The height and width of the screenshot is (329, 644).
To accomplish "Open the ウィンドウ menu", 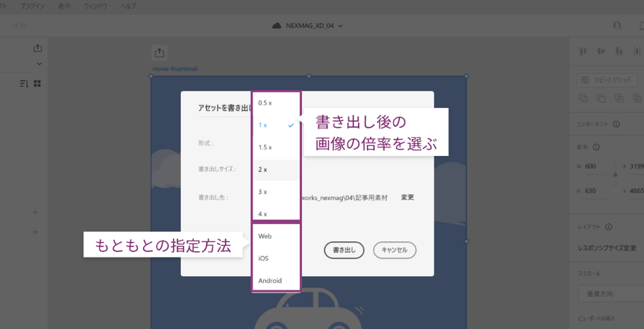I will click(96, 6).
